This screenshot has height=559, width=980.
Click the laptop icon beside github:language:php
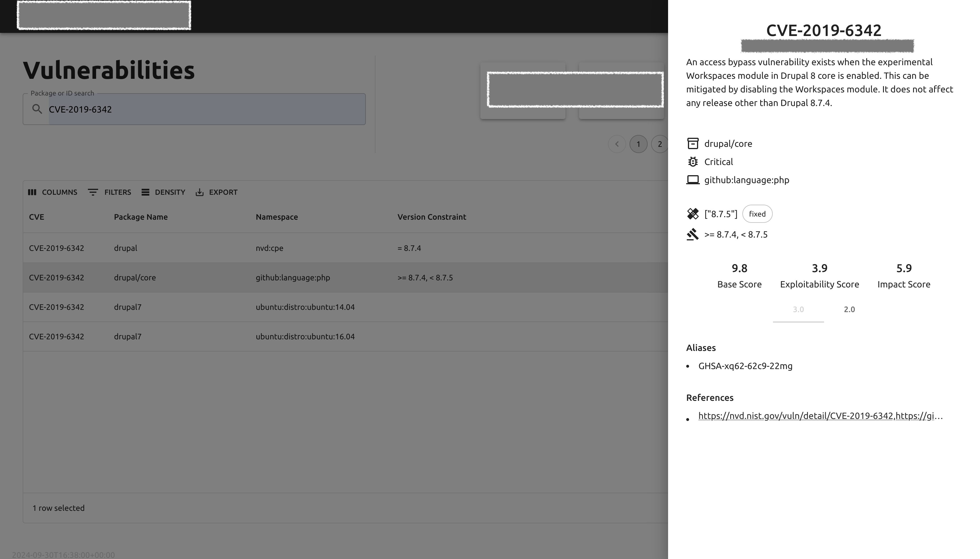point(693,180)
